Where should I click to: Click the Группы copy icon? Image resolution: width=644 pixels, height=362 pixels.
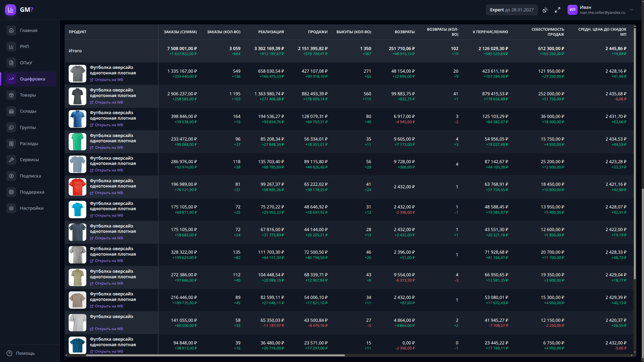click(11, 127)
